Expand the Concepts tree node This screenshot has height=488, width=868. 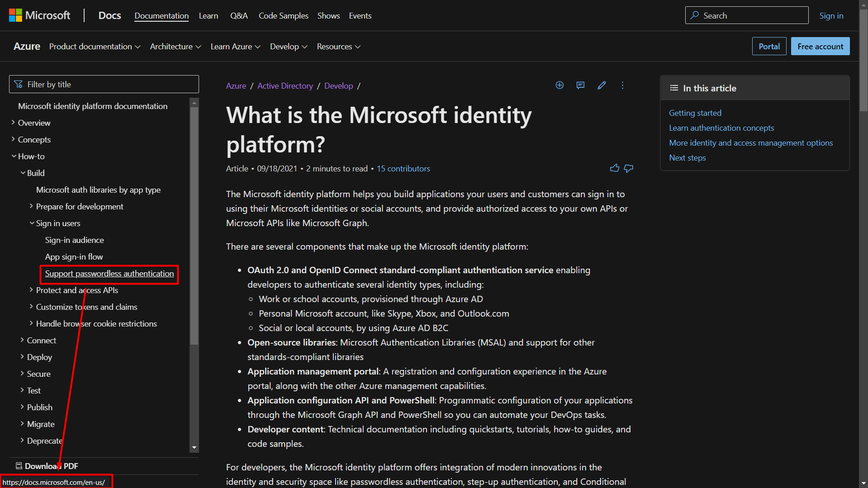point(13,139)
